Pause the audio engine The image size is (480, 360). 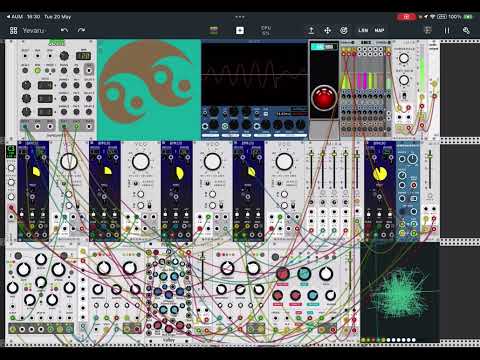click(447, 30)
